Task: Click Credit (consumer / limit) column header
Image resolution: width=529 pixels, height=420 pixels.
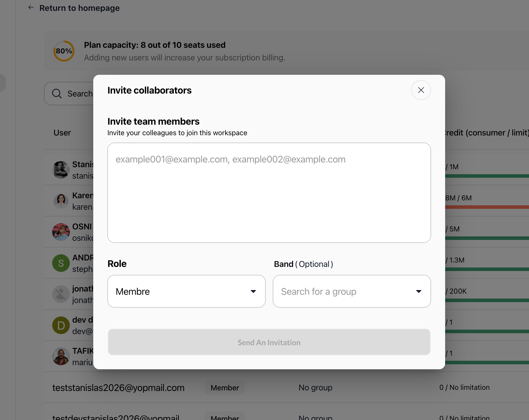Action: pos(487,133)
